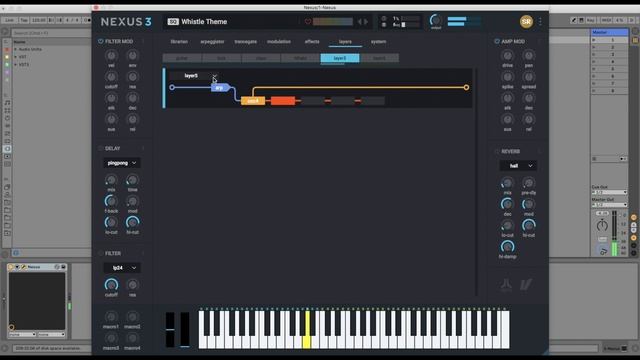
Task: Adjust the reverb dec knob
Action: pyautogui.click(x=507, y=204)
